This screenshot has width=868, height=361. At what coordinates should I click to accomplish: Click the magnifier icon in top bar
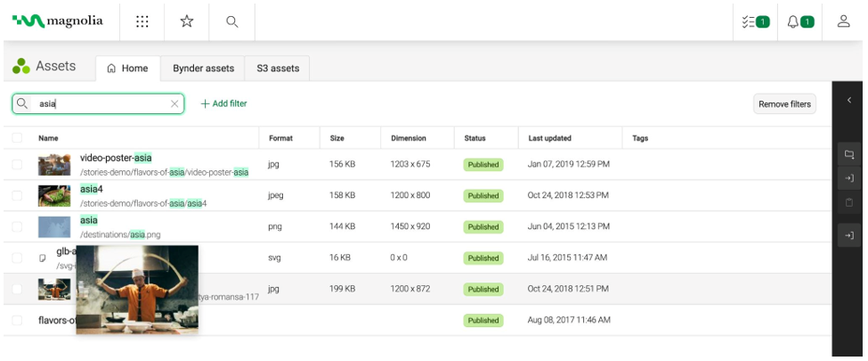point(232,21)
